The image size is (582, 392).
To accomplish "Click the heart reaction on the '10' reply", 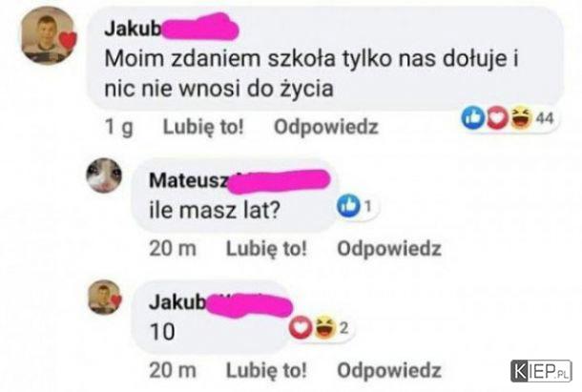I will (x=300, y=327).
